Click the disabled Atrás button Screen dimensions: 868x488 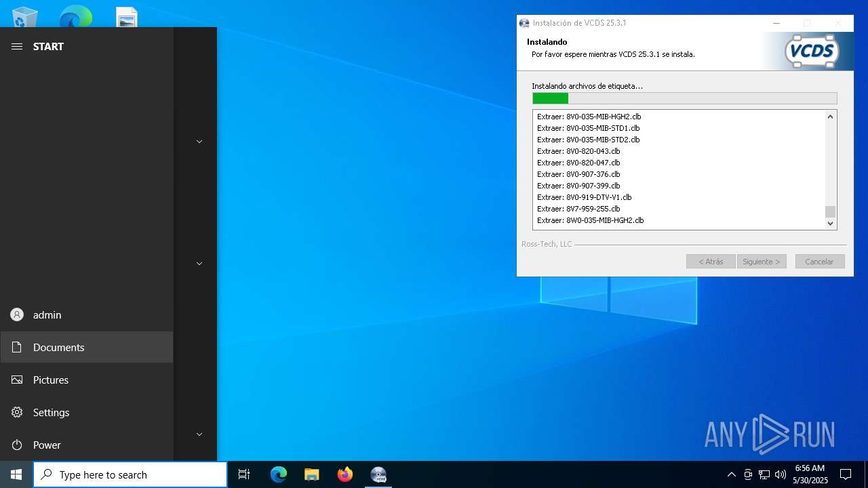(711, 262)
